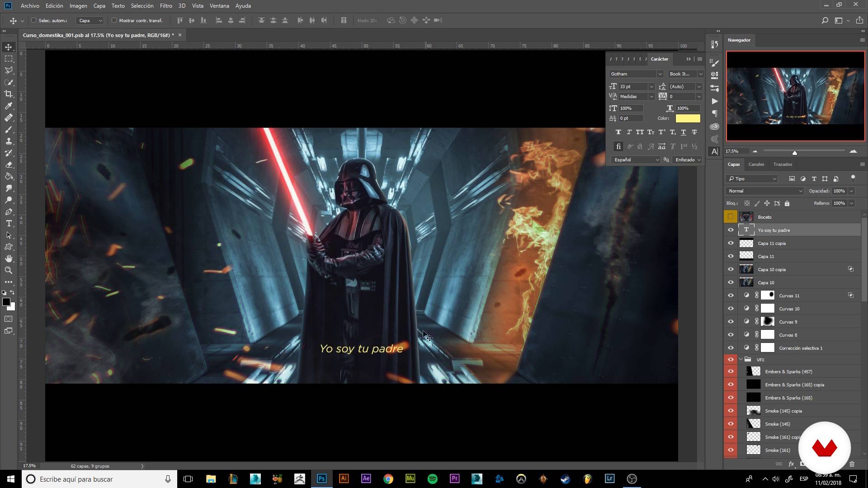Enable Selec. autom. checkbox
This screenshot has height=488, width=868.
[33, 20]
